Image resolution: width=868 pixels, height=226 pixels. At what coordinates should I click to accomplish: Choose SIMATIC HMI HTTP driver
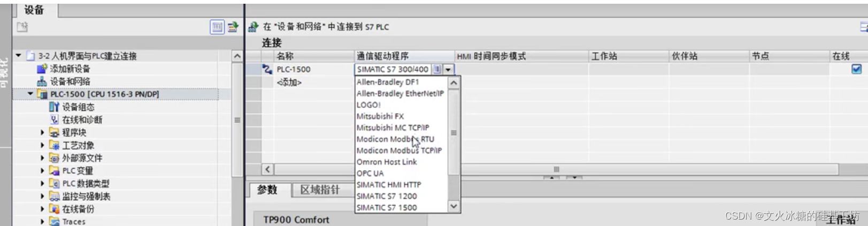tap(401, 185)
